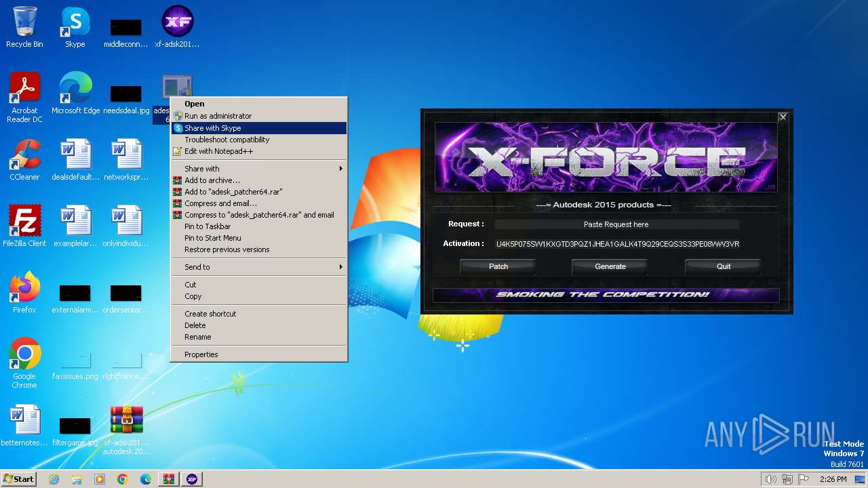Select the onlyindividu Word document icon
The image size is (868, 488).
point(126,226)
